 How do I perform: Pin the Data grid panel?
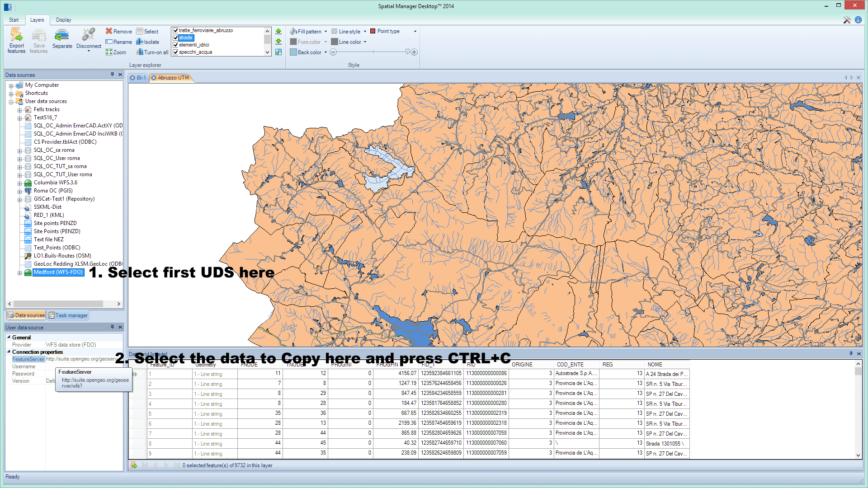click(851, 353)
